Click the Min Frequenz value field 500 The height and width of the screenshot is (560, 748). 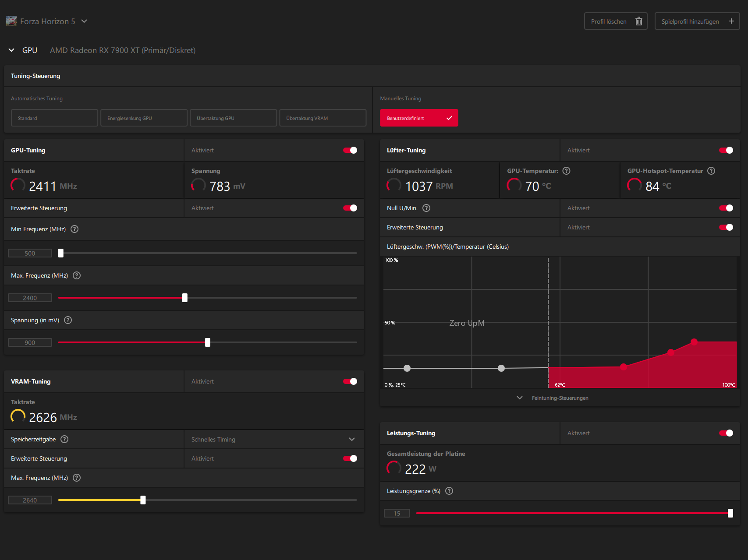(30, 253)
